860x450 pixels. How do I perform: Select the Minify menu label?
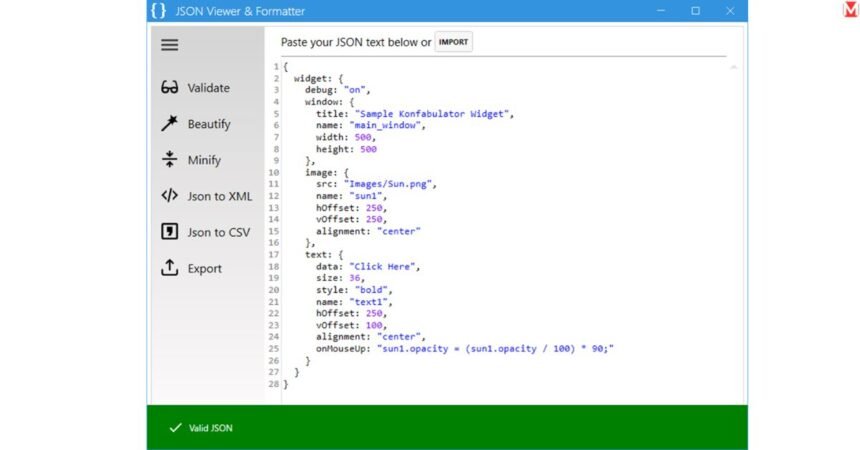(204, 160)
